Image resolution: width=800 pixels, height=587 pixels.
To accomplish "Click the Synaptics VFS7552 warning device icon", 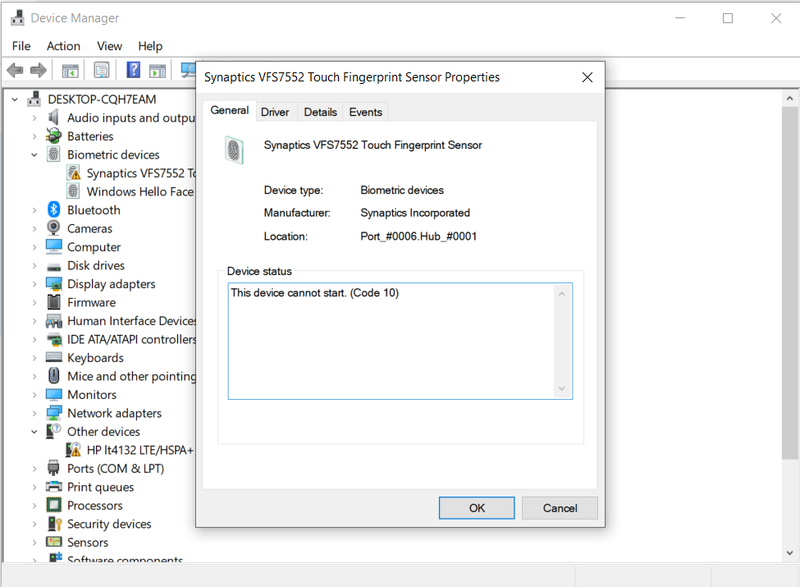I will (x=73, y=173).
